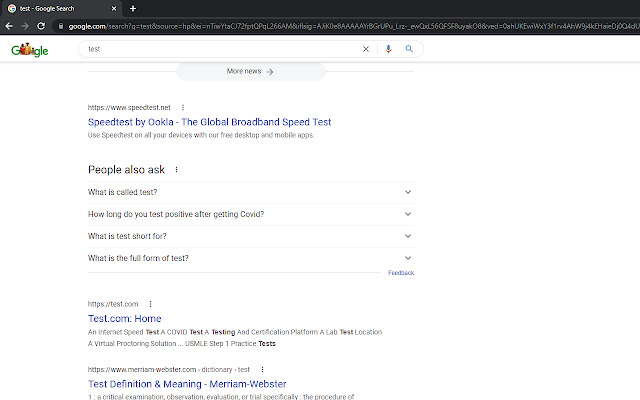Click the More news button
Screen dimensions: 640x400
pos(250,71)
